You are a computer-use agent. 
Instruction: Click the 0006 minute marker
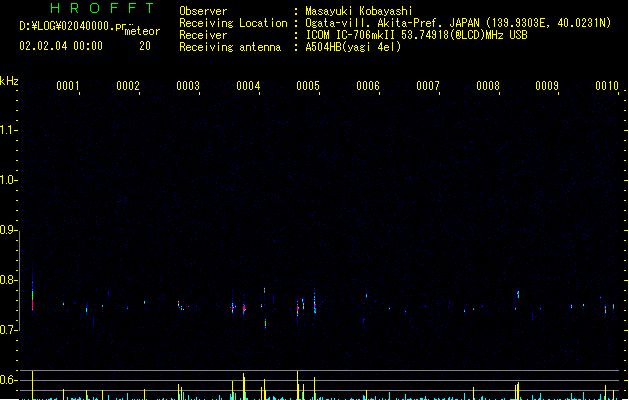(368, 86)
